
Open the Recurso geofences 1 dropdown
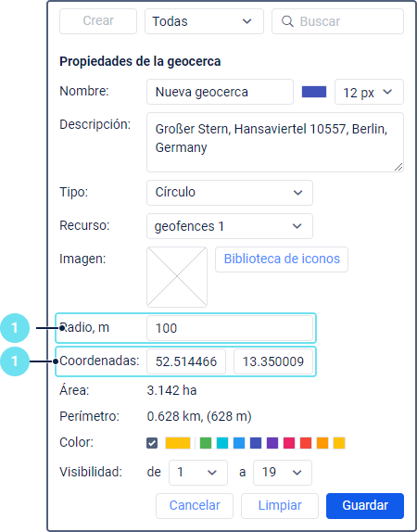pos(230,226)
